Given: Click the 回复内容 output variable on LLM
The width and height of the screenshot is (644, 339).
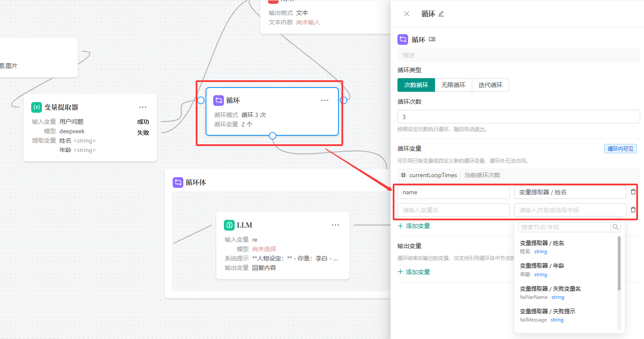Looking at the screenshot, I should coord(264,268).
